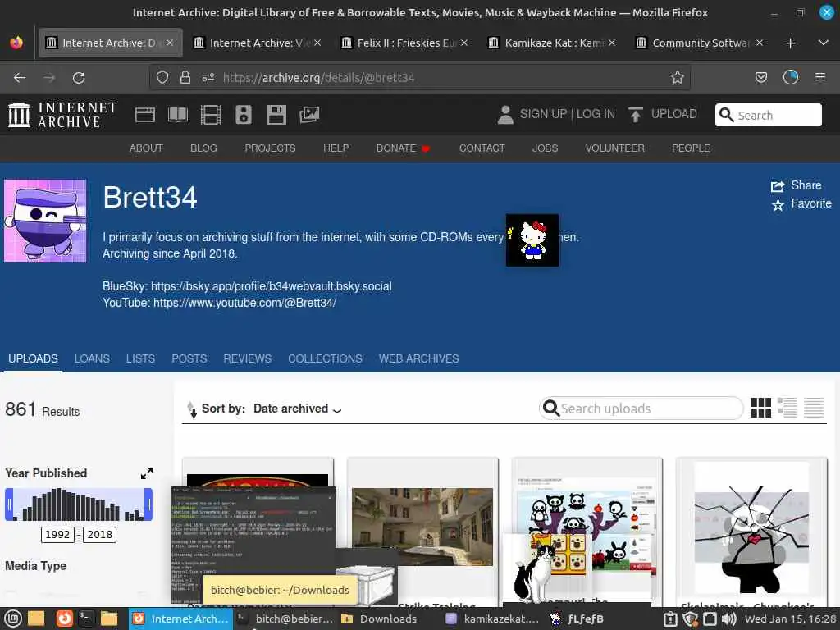Viewport: 840px width, 630px height.
Task: Click the right year range slider handle
Action: pyautogui.click(x=149, y=504)
